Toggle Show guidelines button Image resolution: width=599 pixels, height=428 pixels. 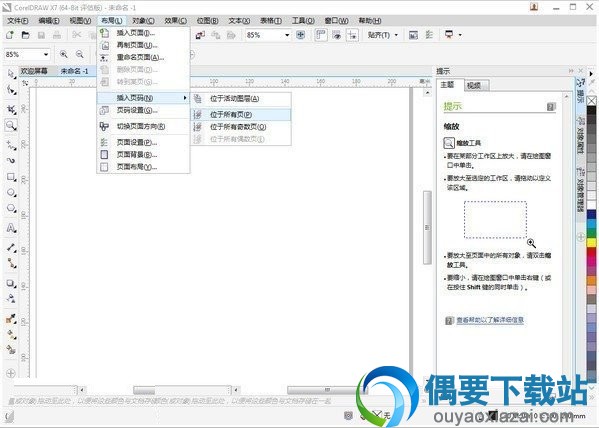point(352,35)
